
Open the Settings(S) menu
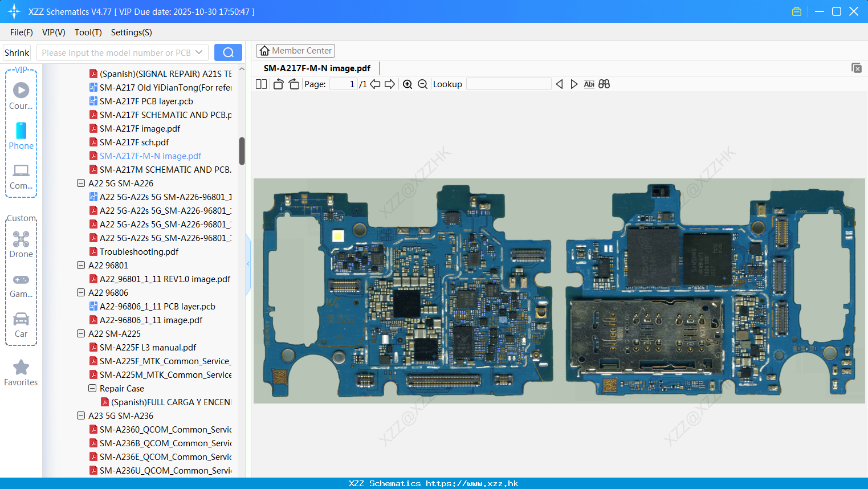(x=132, y=32)
